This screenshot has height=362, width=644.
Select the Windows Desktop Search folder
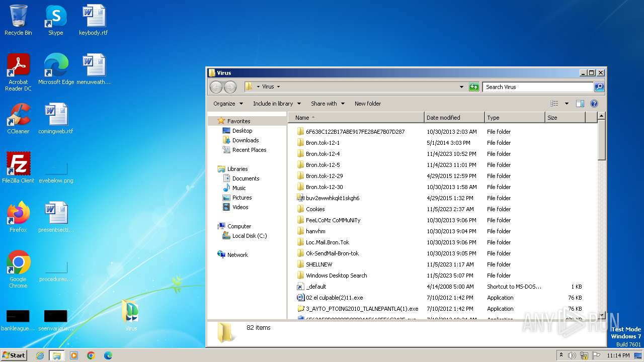coord(336,276)
